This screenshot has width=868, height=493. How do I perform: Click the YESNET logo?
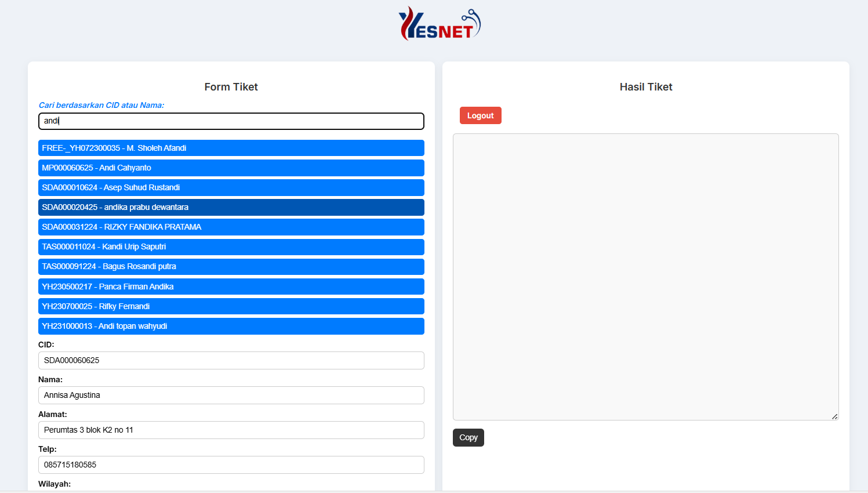tap(439, 24)
